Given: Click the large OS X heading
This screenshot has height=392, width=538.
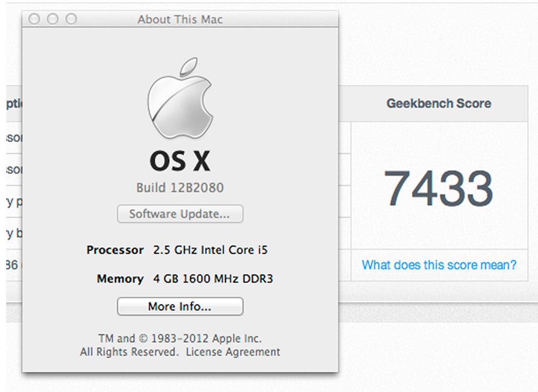Looking at the screenshot, I should point(180,161).
